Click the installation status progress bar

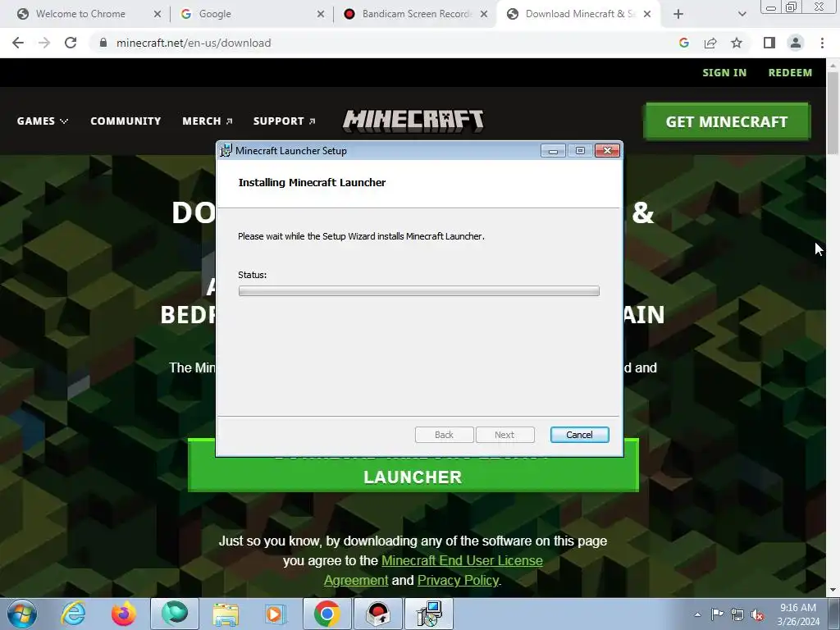point(419,291)
